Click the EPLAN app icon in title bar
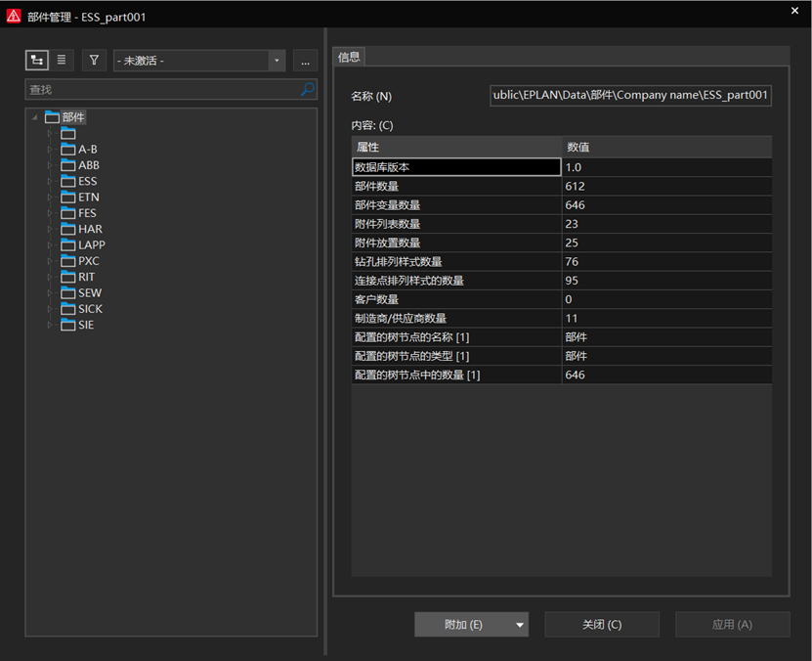 [14, 16]
